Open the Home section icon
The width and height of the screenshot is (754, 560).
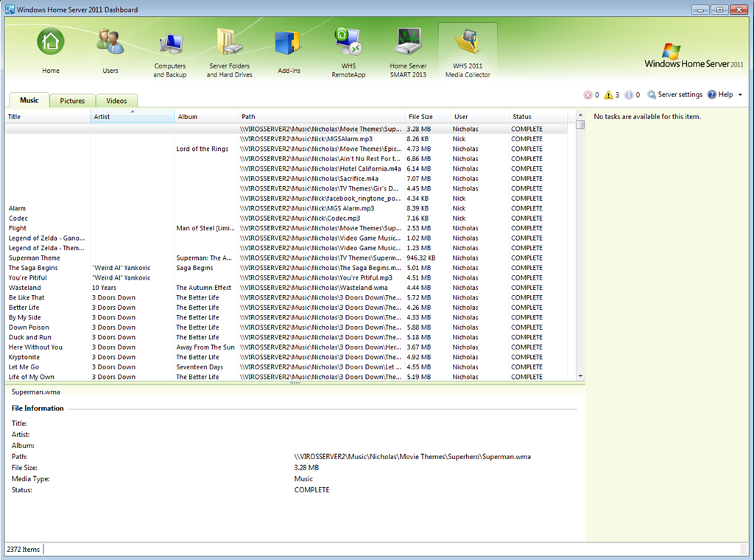[x=51, y=42]
